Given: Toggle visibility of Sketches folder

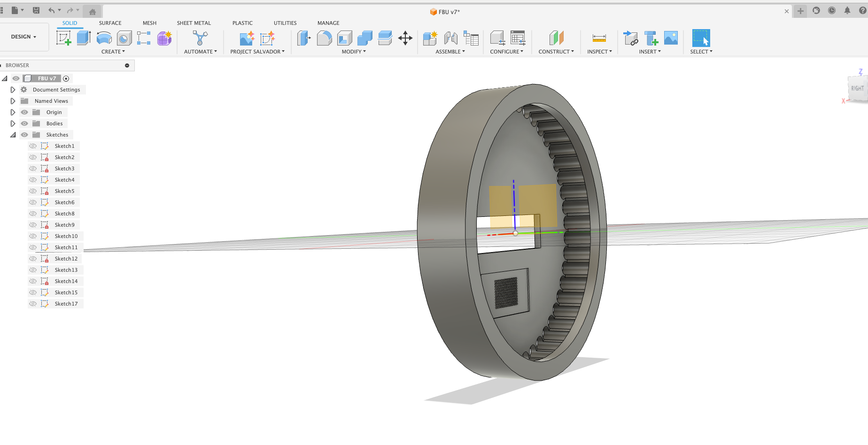Looking at the screenshot, I should click(x=24, y=135).
